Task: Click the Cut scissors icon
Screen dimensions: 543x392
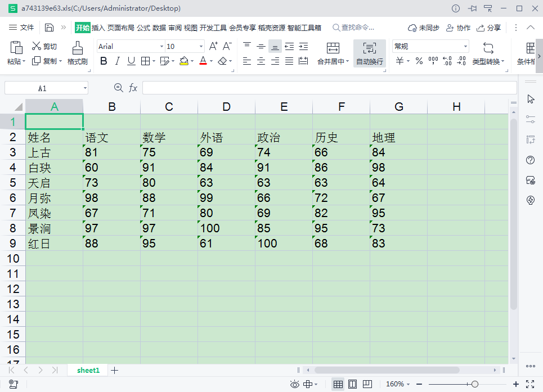Action: pos(37,46)
